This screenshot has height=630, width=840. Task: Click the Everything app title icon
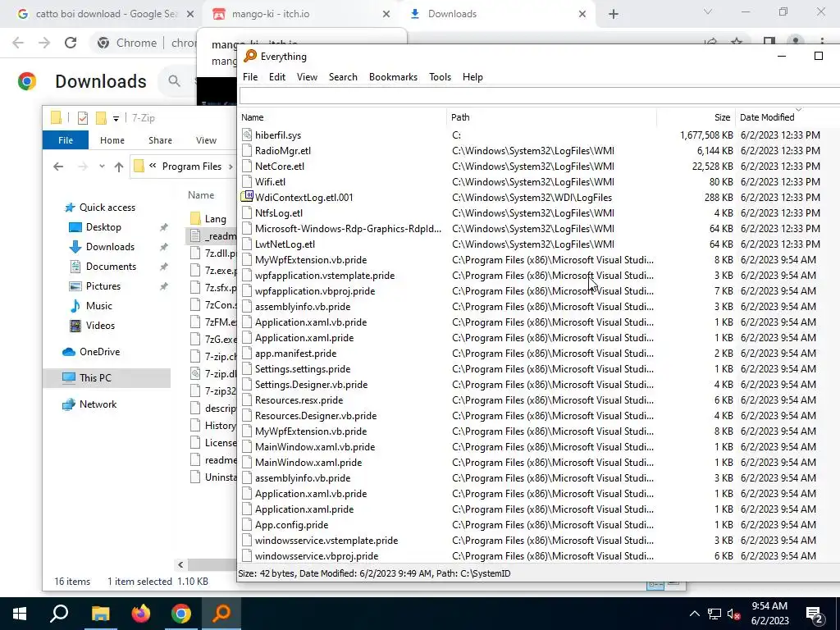tap(249, 56)
